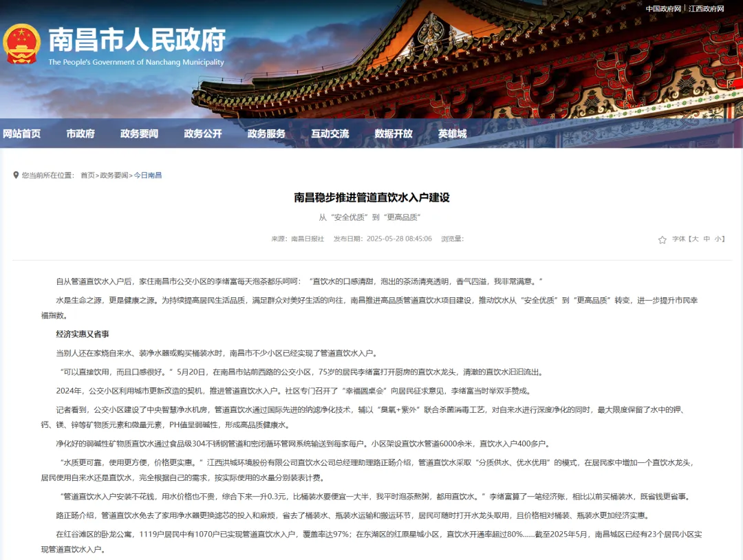The height and width of the screenshot is (560, 743).
Task: Set font size to 小
Action: (718, 239)
